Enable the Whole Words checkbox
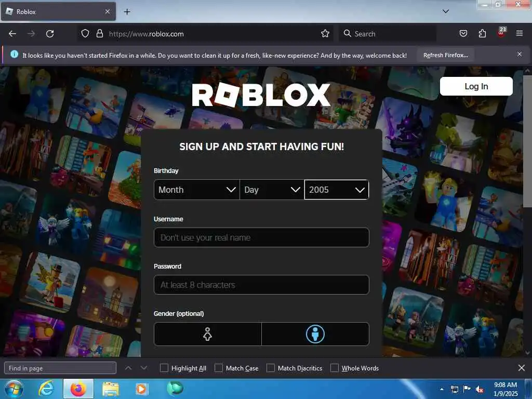This screenshot has height=399, width=532. point(335,368)
